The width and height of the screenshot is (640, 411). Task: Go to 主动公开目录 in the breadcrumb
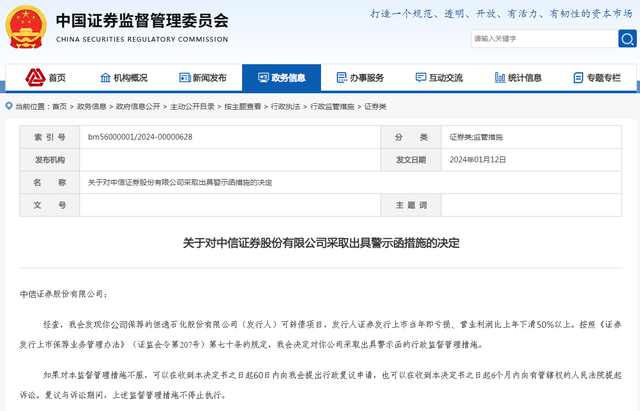point(192,107)
